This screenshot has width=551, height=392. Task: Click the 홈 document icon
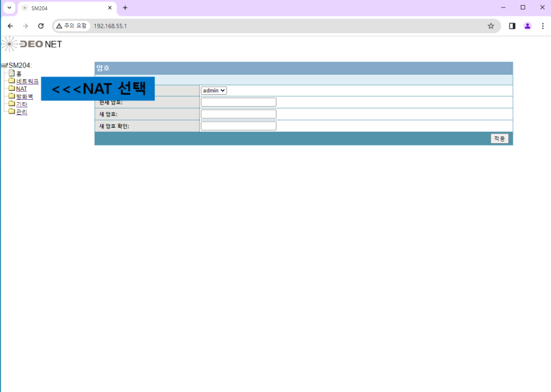(x=11, y=73)
